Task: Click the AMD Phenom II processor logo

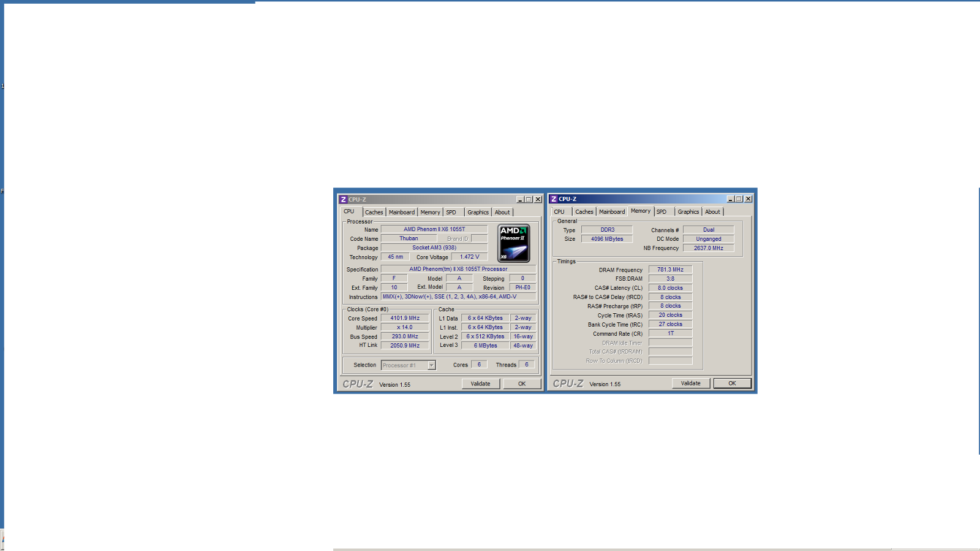Action: pos(513,243)
